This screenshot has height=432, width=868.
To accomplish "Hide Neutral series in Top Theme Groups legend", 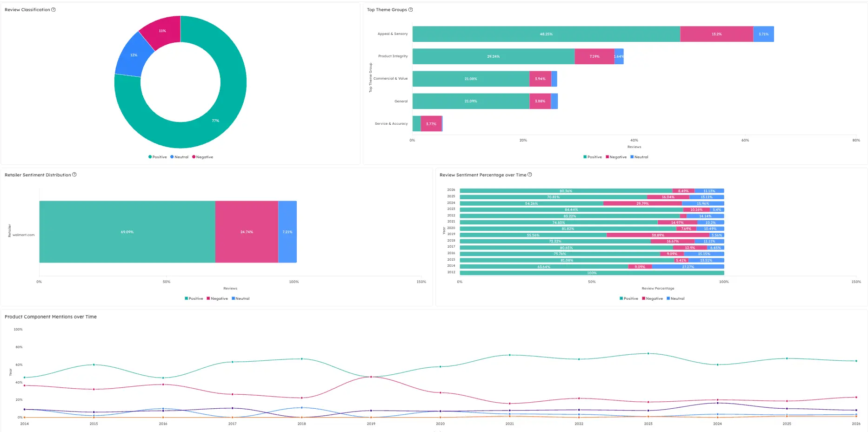I will [x=639, y=157].
